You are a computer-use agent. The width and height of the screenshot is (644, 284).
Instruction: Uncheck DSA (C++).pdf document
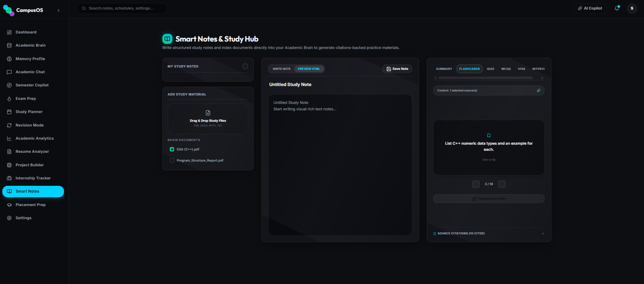[x=172, y=150]
